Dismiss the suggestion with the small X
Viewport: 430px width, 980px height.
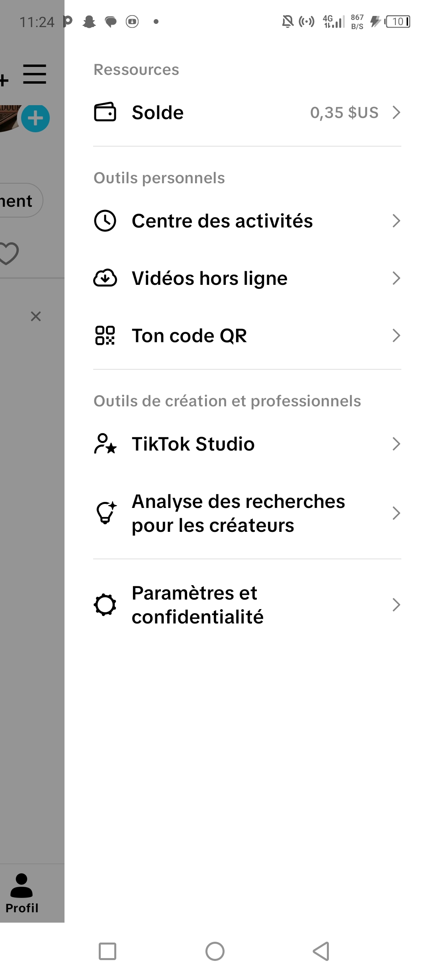[36, 316]
